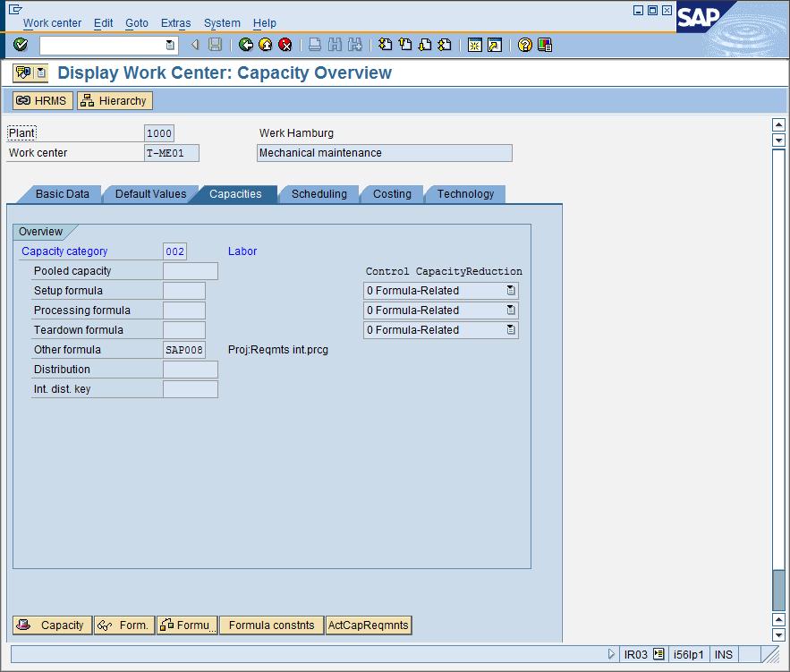Click the Setup formula field

click(x=184, y=291)
